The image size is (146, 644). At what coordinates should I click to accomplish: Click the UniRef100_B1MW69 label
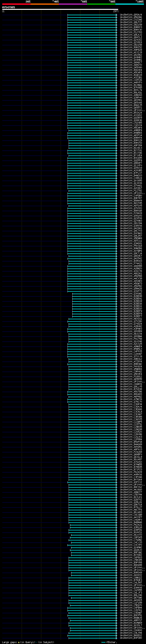click(x=131, y=623)
